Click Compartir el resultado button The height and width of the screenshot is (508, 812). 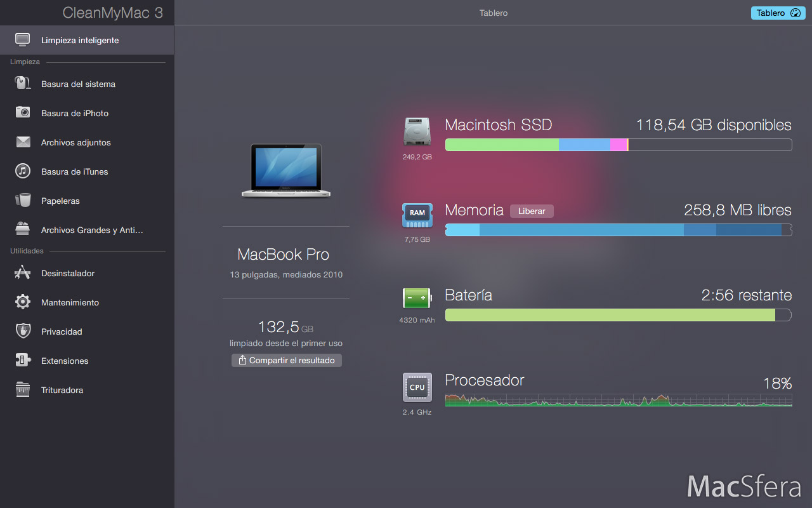(287, 360)
